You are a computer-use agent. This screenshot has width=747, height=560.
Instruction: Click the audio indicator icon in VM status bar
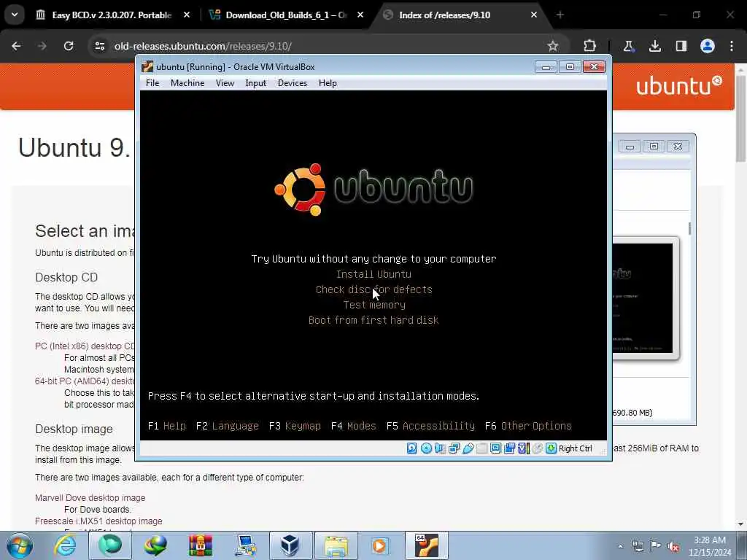pos(440,448)
